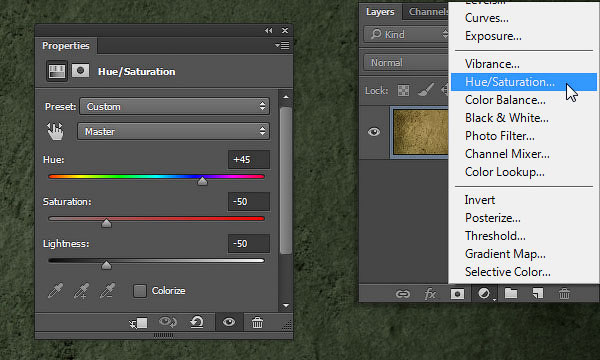Switch to the Layers tab
This screenshot has height=360, width=600.
click(380, 12)
